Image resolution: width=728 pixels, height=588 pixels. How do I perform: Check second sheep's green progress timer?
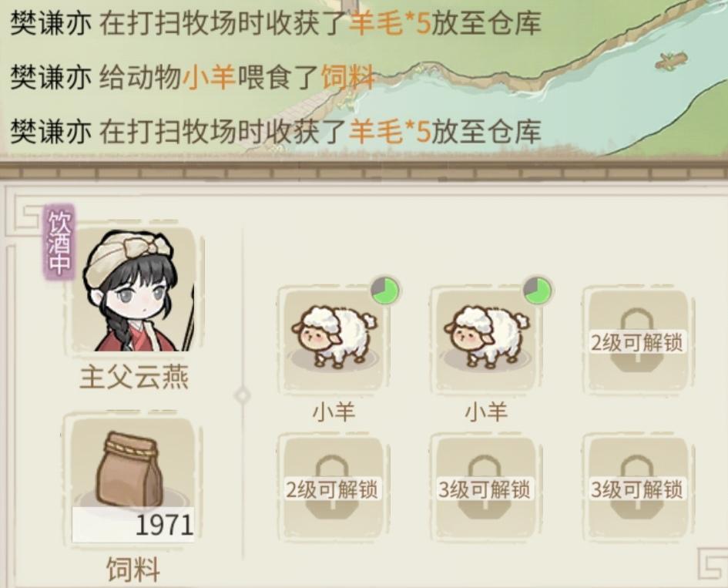(538, 291)
